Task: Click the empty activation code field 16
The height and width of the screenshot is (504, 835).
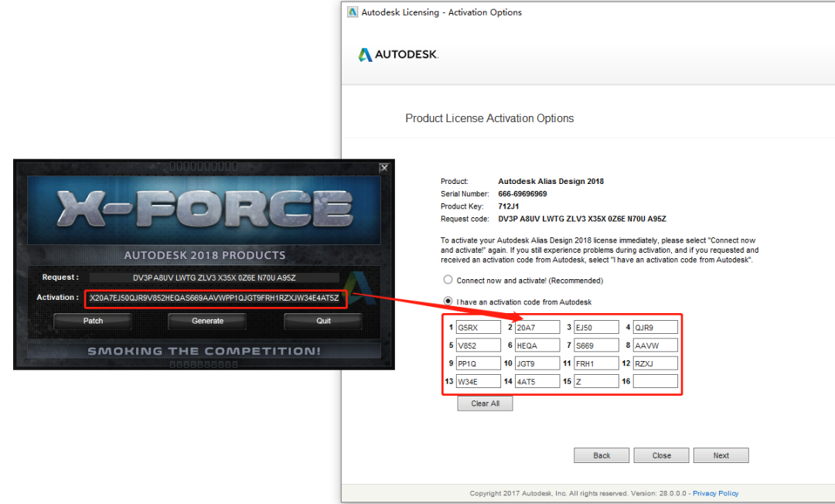Action: (655, 381)
